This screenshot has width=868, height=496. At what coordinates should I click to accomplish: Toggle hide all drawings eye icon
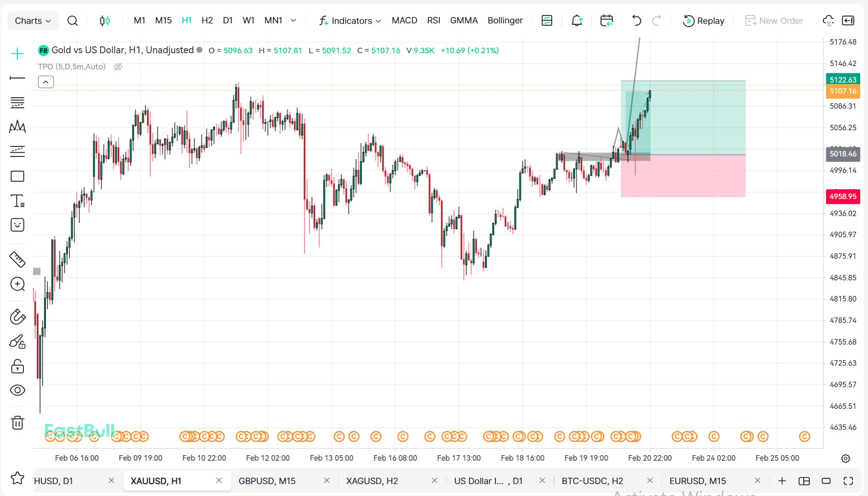coord(17,390)
